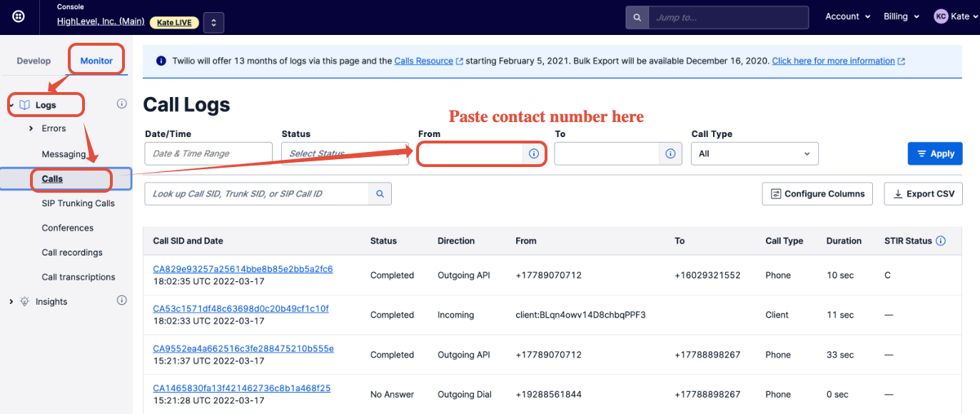Click the Direction column header
The width and height of the screenshot is (980, 414).
(x=456, y=241)
